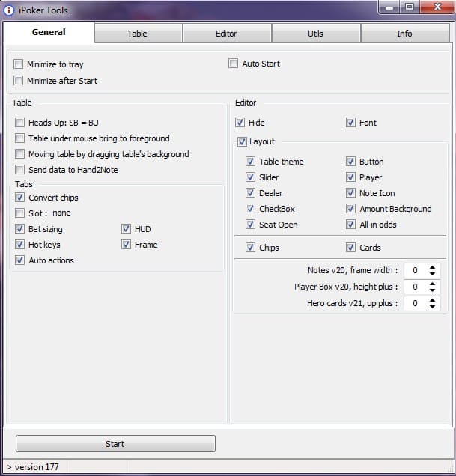
Task: Uncheck the Slider layout option
Action: (x=250, y=177)
